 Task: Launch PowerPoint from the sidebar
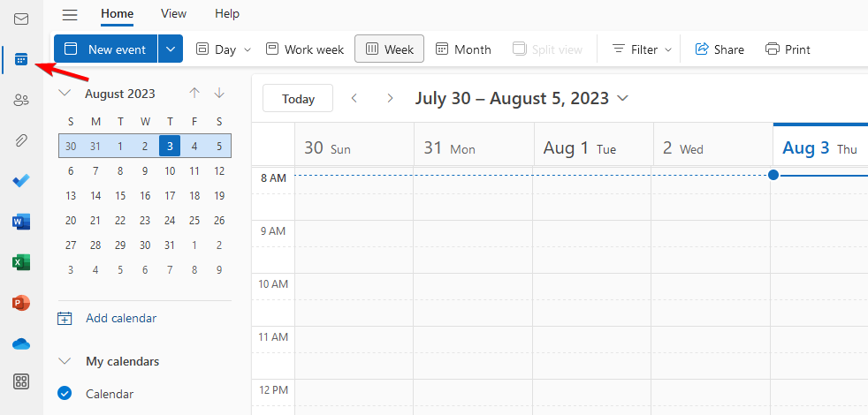coord(21,303)
